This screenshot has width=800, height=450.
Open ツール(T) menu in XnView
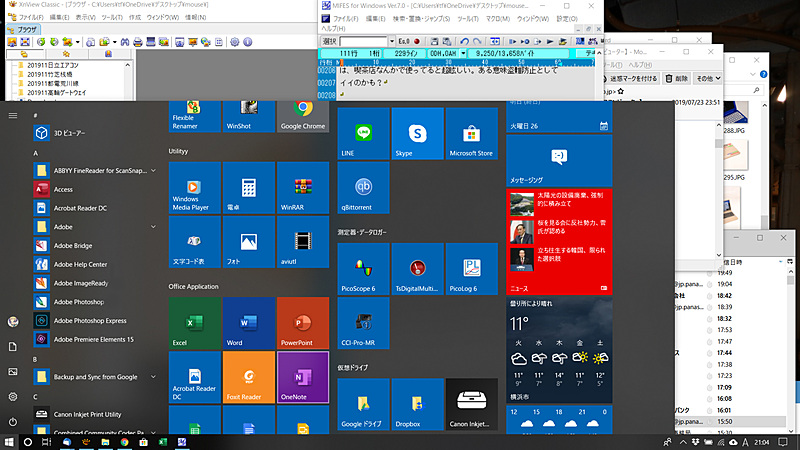[x=112, y=17]
